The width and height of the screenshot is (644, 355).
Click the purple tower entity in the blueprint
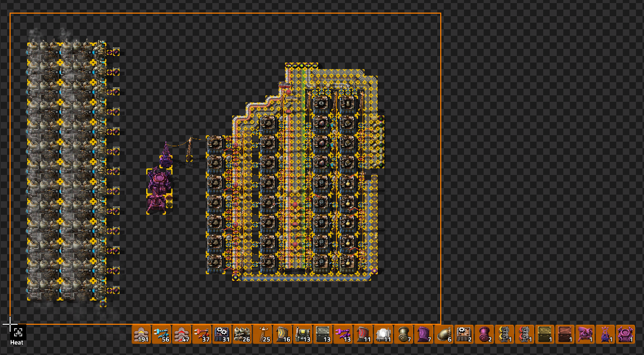(x=166, y=155)
